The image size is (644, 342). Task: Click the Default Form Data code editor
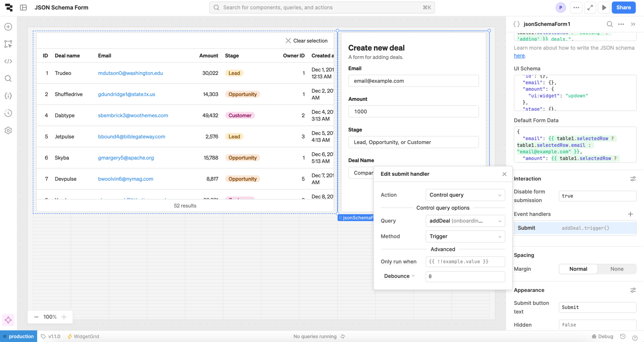point(575,145)
